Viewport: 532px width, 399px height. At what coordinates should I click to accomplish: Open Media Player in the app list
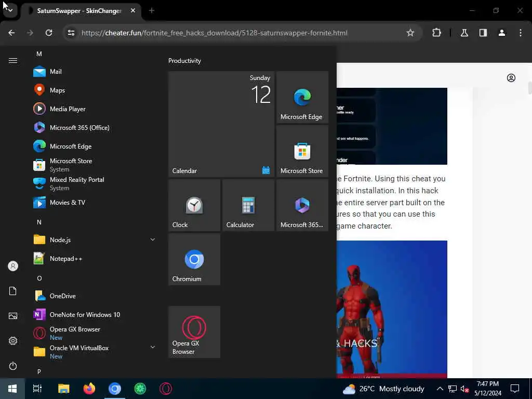95,109
